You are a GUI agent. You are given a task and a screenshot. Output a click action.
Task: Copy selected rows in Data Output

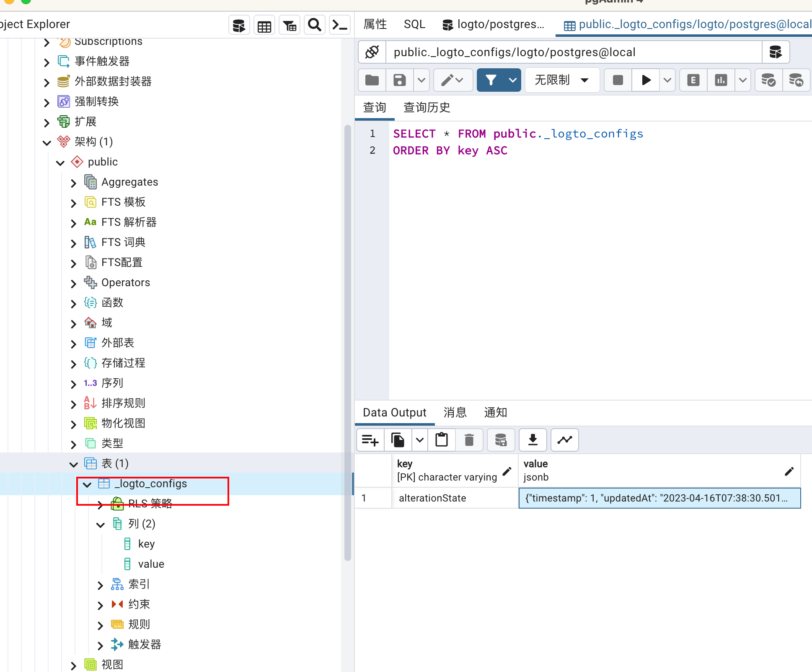pos(398,440)
